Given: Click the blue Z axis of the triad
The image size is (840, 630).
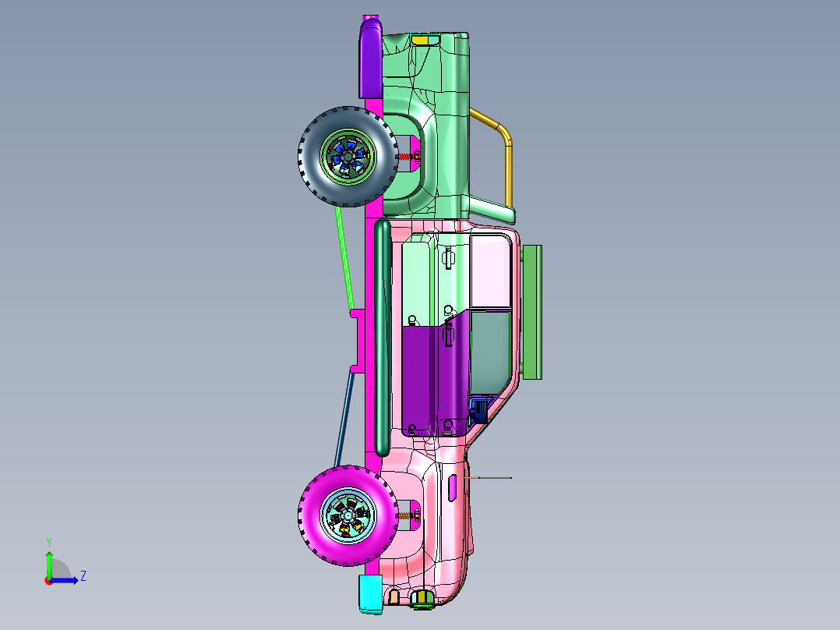Looking at the screenshot, I should point(65,579).
